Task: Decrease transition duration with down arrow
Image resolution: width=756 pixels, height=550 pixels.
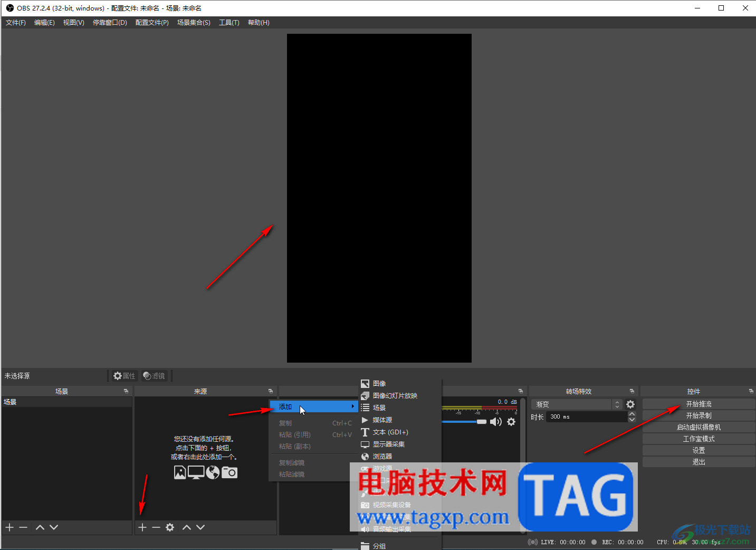Action: [632, 420]
